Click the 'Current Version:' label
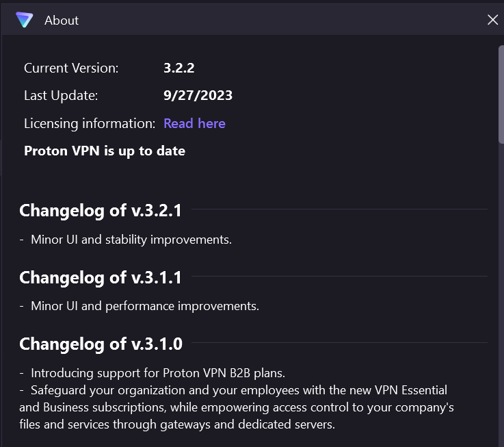This screenshot has height=447, width=504. pos(71,68)
